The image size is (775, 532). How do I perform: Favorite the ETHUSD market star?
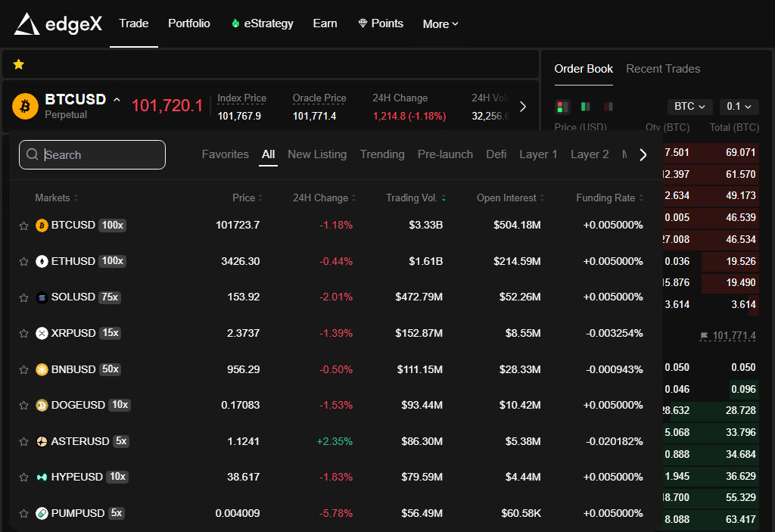[x=23, y=262]
